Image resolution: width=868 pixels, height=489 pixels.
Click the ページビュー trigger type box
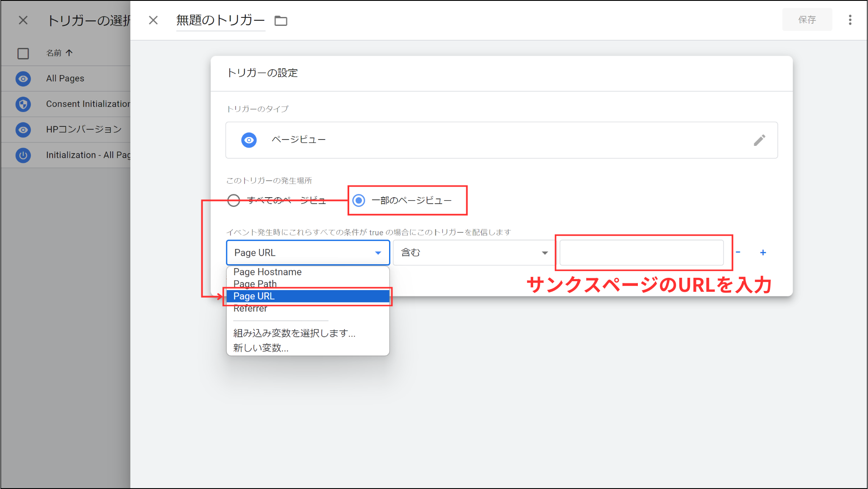click(501, 140)
